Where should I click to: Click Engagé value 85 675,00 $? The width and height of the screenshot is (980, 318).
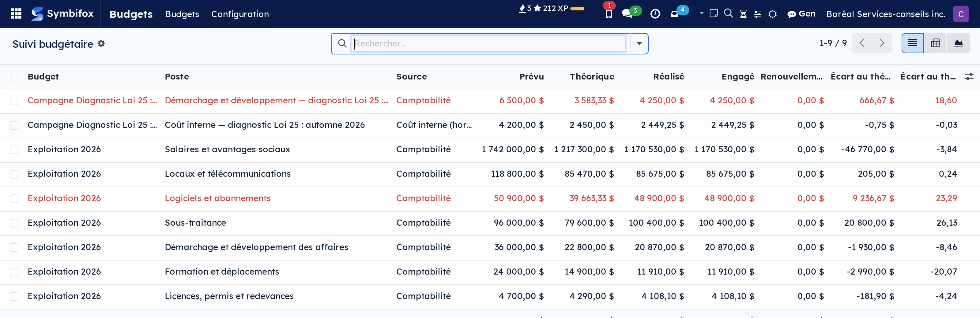tap(730, 174)
